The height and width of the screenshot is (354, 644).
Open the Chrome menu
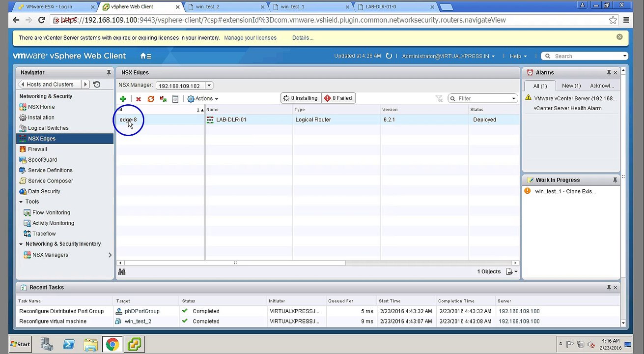pos(626,20)
